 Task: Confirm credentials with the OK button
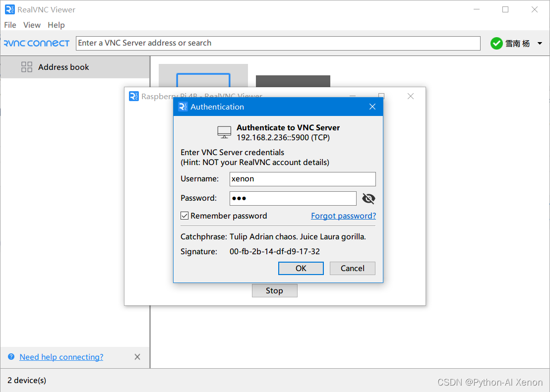[x=301, y=268]
